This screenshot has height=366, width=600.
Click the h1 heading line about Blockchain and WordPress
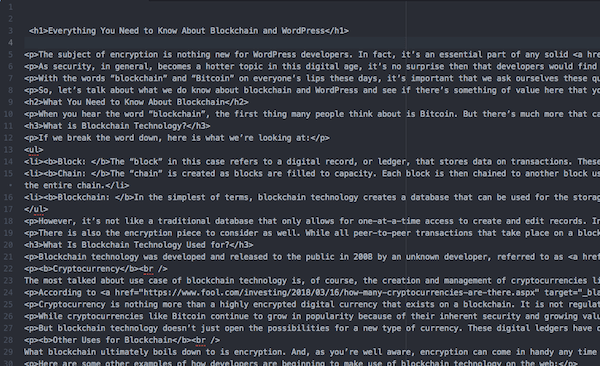189,31
